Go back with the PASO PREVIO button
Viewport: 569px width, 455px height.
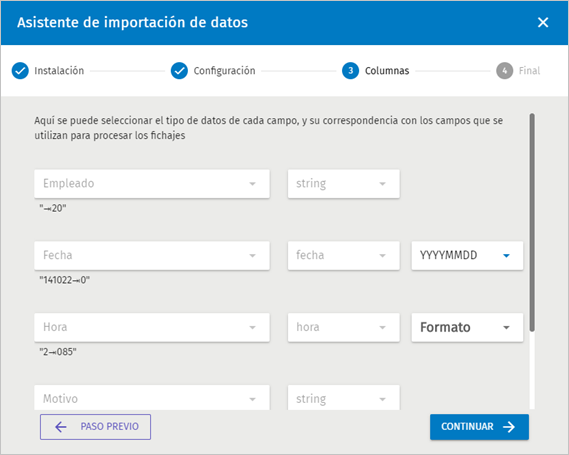click(95, 427)
